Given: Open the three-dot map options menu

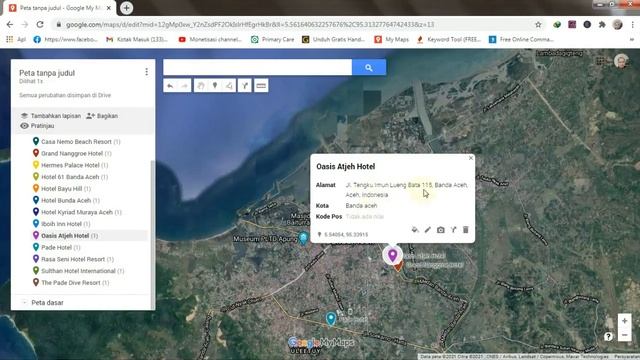Looking at the screenshot, I should (x=147, y=72).
